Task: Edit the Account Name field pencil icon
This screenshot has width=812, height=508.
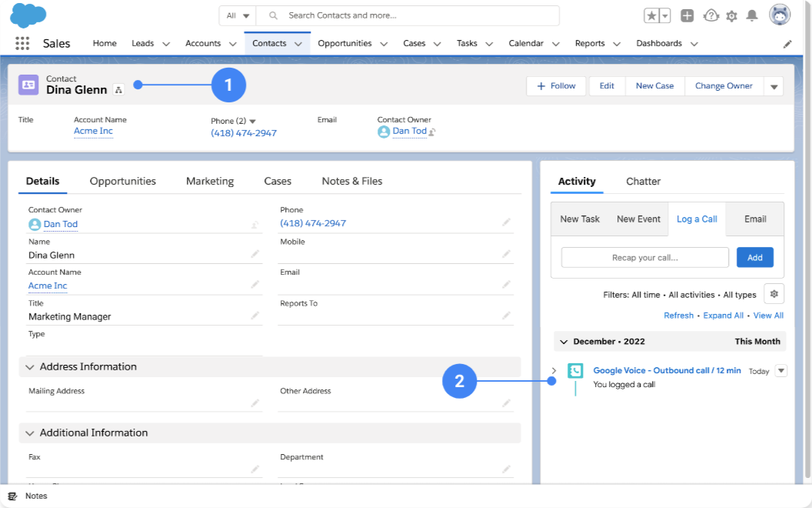Action: click(255, 284)
